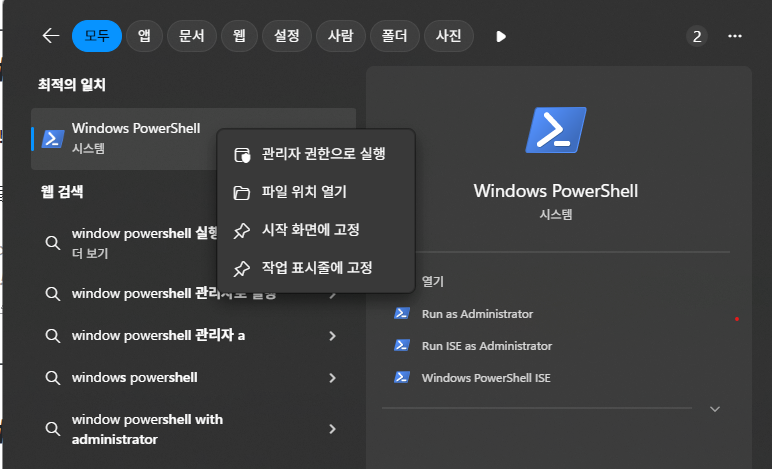Switch to the 설정 filter tab
The height and width of the screenshot is (469, 772).
287,36
